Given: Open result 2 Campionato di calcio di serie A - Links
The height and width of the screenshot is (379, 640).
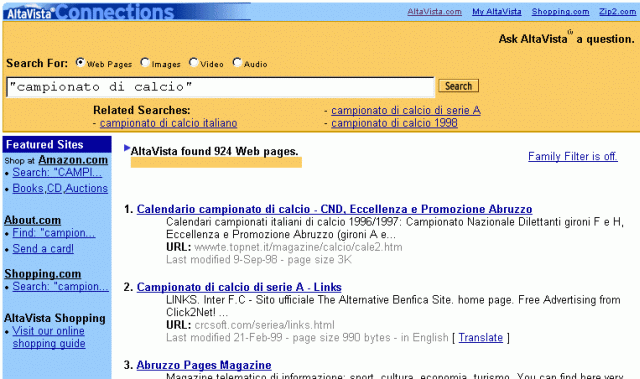Looking at the screenshot, I should [239, 287].
